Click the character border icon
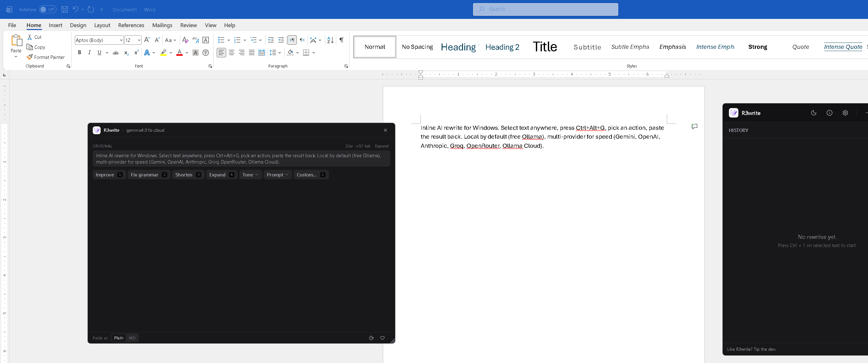The height and width of the screenshot is (363, 868). 206,40
